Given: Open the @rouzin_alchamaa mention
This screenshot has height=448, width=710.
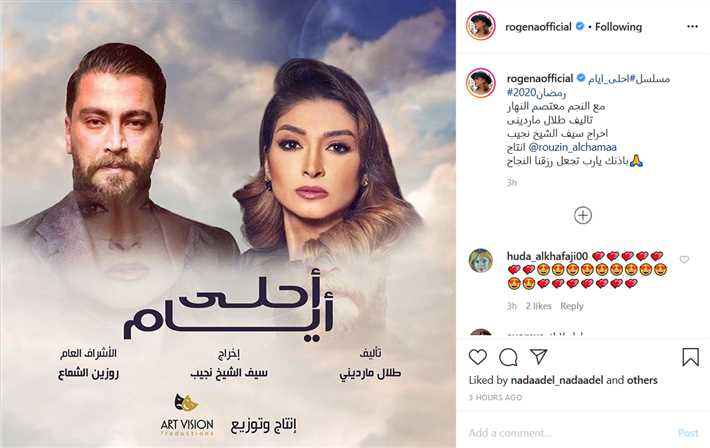Looking at the screenshot, I should point(572,147).
